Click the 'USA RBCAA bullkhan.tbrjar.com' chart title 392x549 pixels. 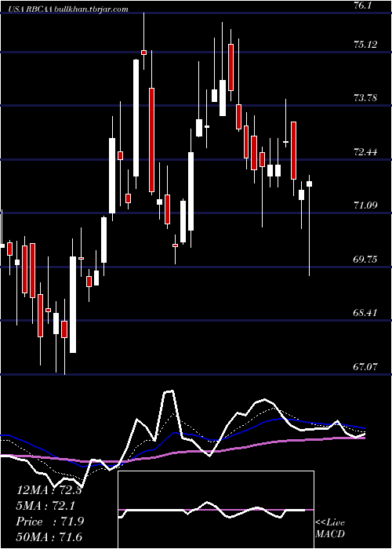click(x=67, y=9)
